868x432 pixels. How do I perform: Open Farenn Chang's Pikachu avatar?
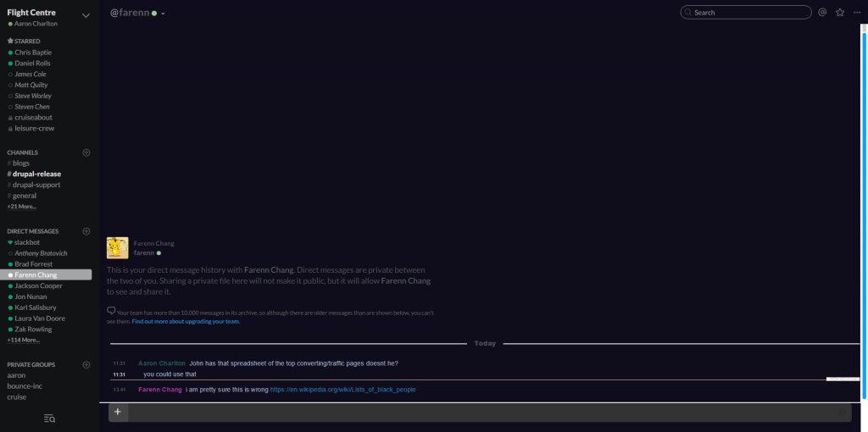click(117, 248)
